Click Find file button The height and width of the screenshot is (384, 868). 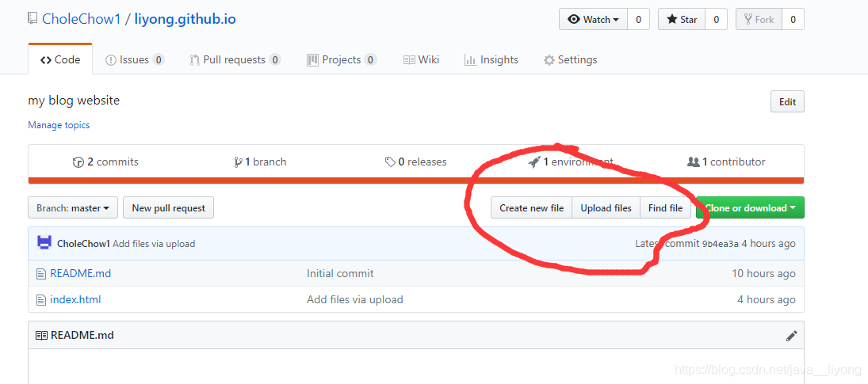point(665,207)
